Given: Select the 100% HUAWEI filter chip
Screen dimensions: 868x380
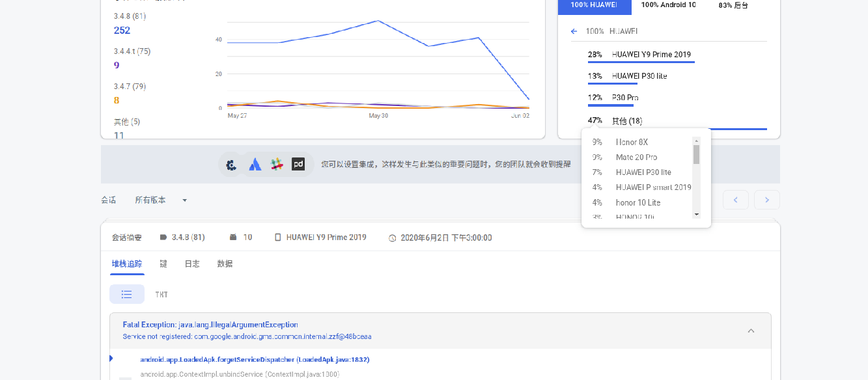Looking at the screenshot, I should 594,5.
